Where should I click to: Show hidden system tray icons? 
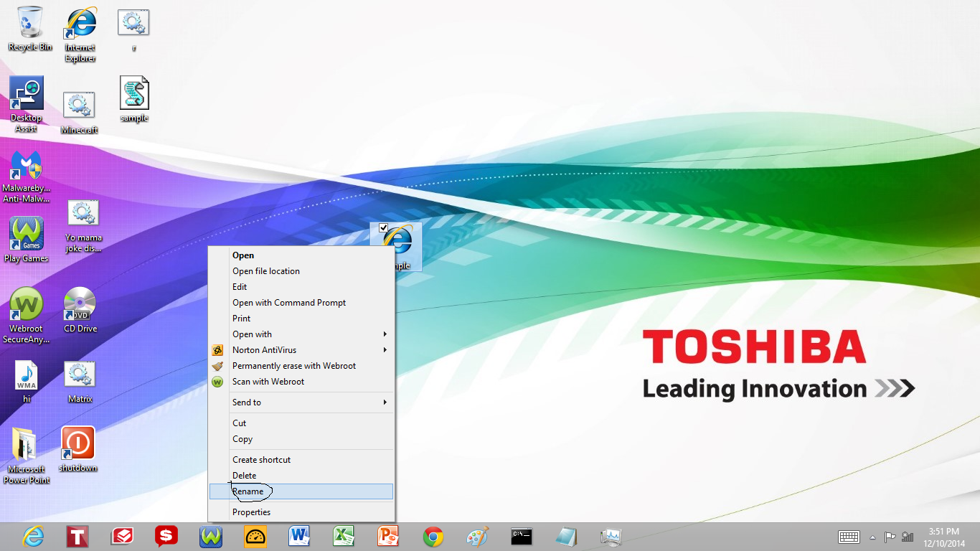pos(873,537)
